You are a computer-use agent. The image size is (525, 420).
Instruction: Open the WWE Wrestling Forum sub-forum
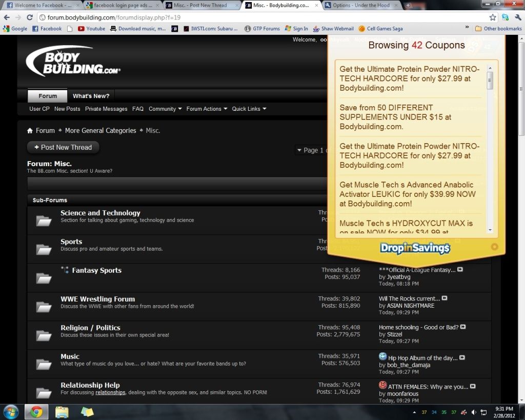coord(98,299)
